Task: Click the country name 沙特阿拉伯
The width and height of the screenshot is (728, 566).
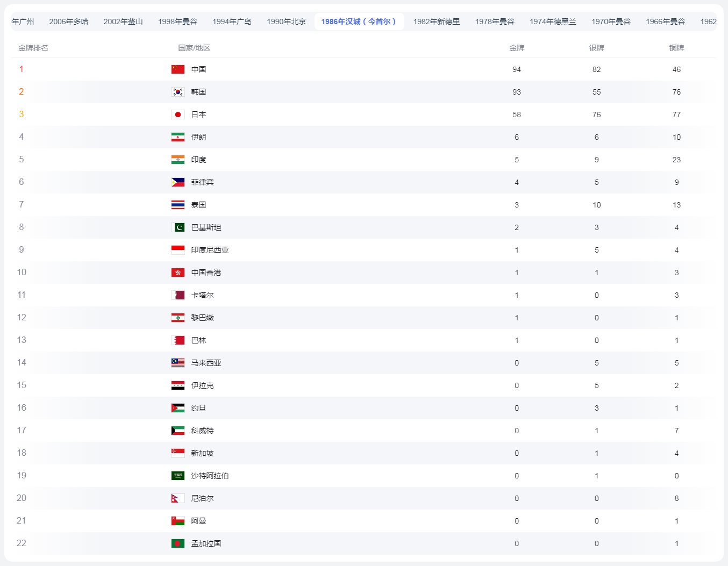Action: point(210,476)
